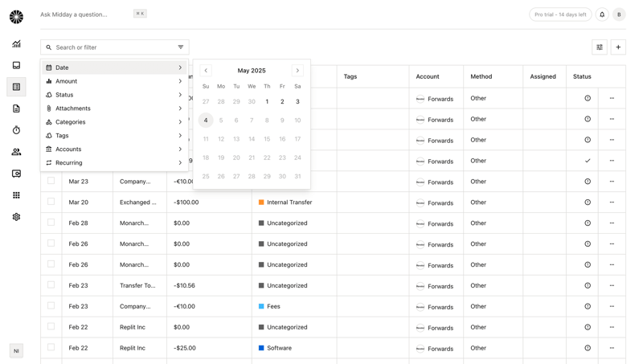Image resolution: width=643 pixels, height=364 pixels.
Task: Click status icon for Feb 28 row
Action: [x=588, y=223]
